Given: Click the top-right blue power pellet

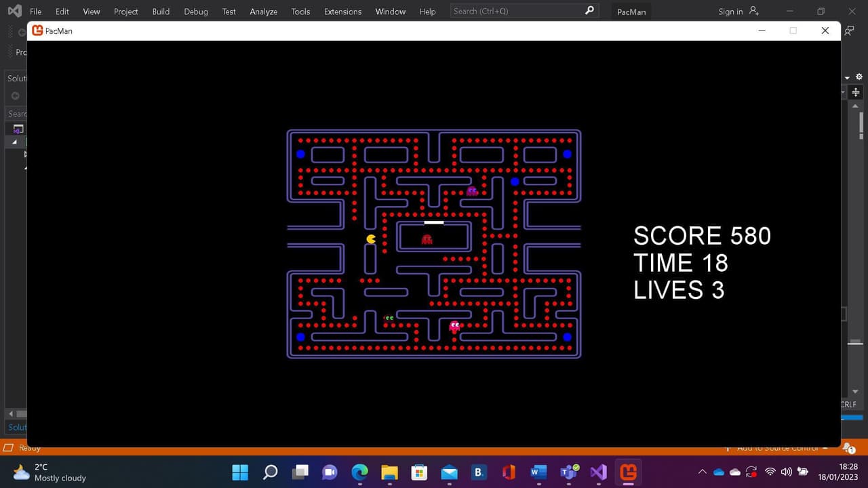Looking at the screenshot, I should tap(567, 154).
